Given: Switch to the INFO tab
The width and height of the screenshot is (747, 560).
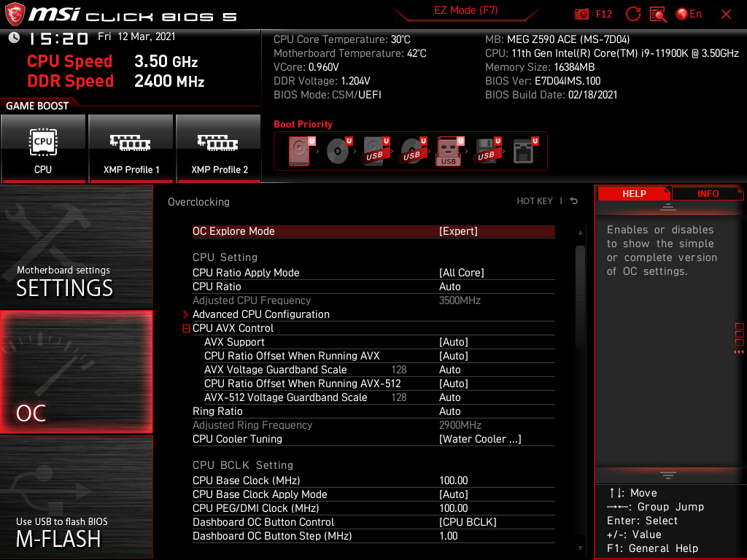Looking at the screenshot, I should click(x=708, y=194).
